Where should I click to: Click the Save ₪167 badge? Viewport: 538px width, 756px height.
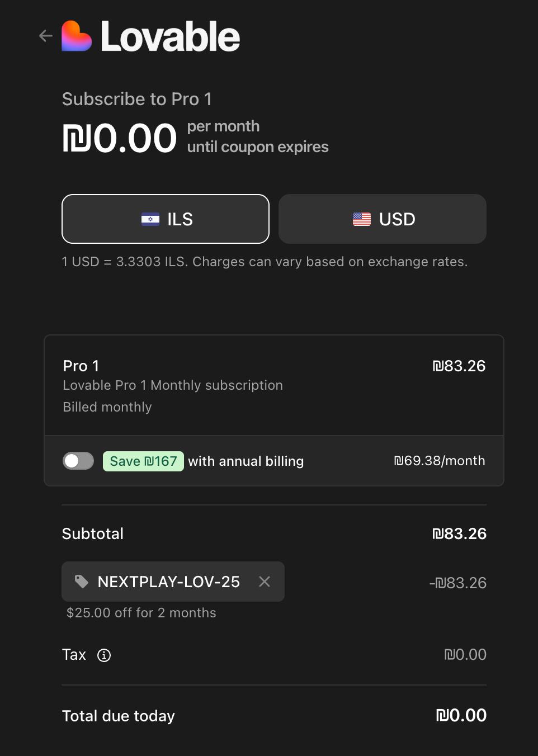(143, 461)
